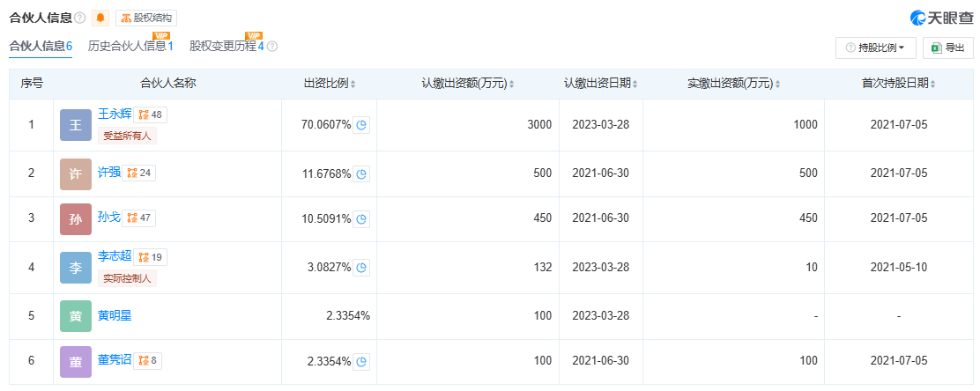Click the bell alert icon beside 合伙人信息
Image resolution: width=980 pixels, height=391 pixels.
[x=100, y=18]
